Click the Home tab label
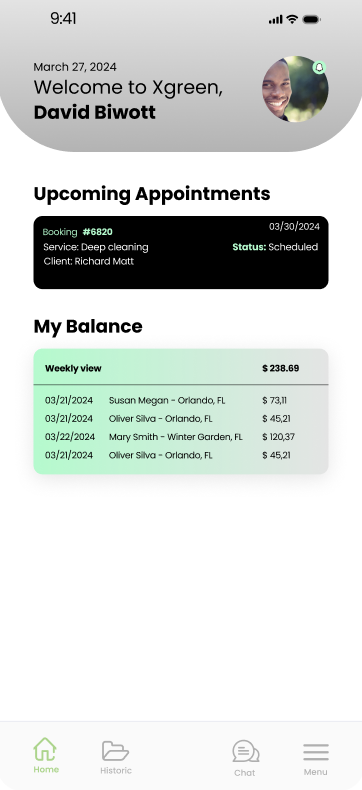 [x=46, y=769]
